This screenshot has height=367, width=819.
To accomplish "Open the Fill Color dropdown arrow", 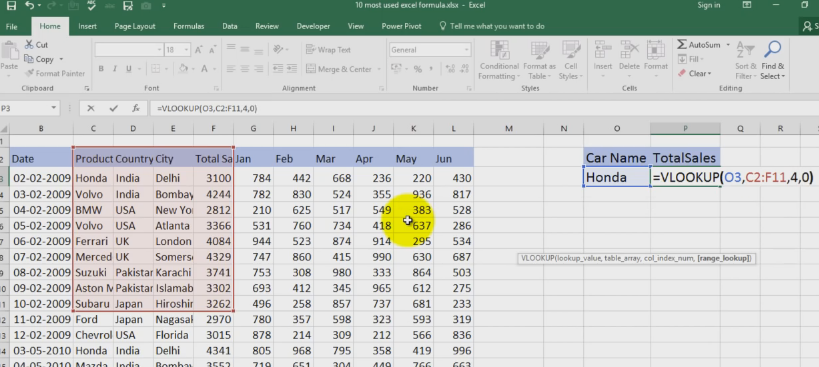I will pyautogui.click(x=192, y=69).
